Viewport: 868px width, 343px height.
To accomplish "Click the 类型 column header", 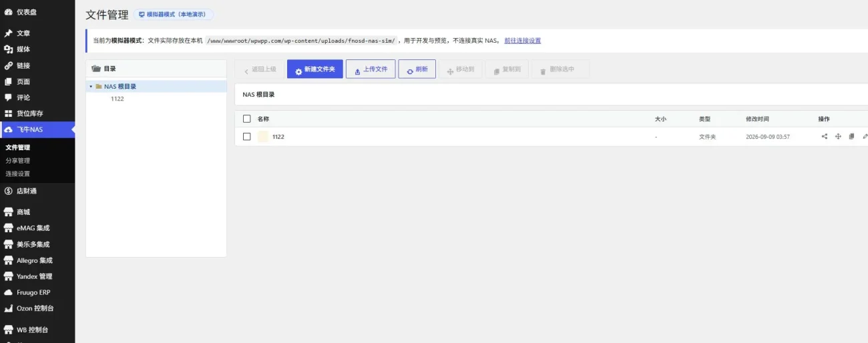I will click(704, 119).
